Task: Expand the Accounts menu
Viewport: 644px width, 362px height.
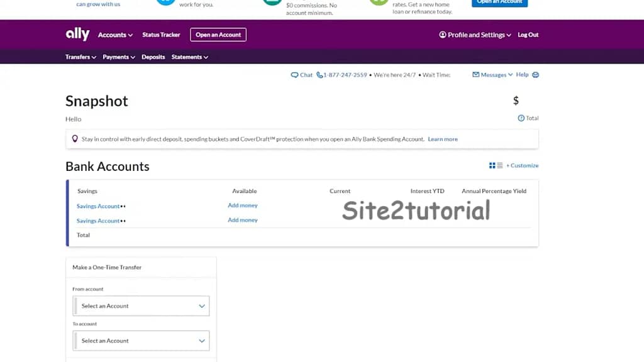Action: point(115,35)
